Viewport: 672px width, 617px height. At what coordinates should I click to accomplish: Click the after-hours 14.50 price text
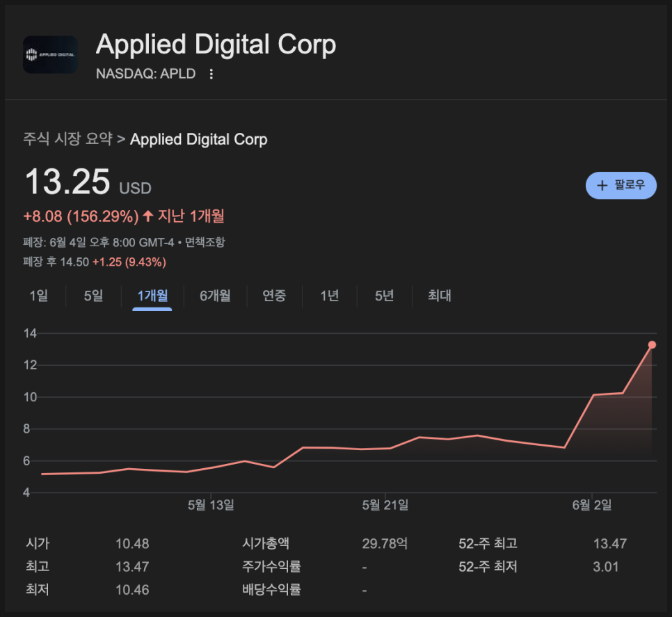[x=74, y=262]
